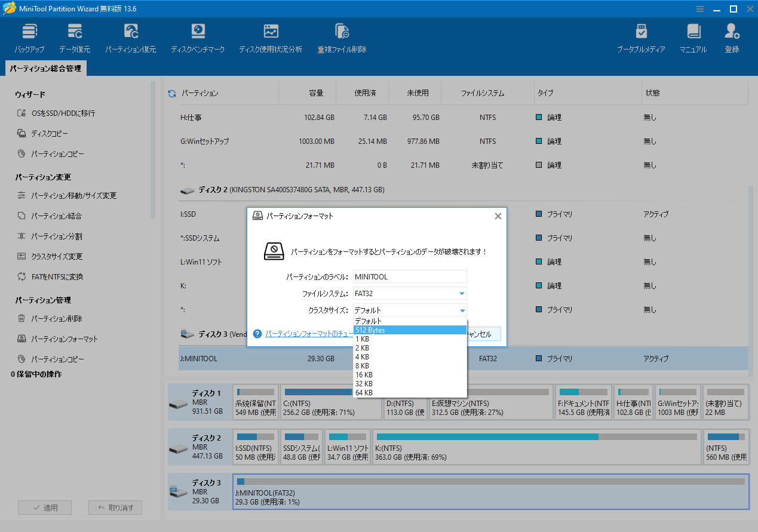758x532 pixels.
Task: Sort by 使用済 column header
Action: 365,93
